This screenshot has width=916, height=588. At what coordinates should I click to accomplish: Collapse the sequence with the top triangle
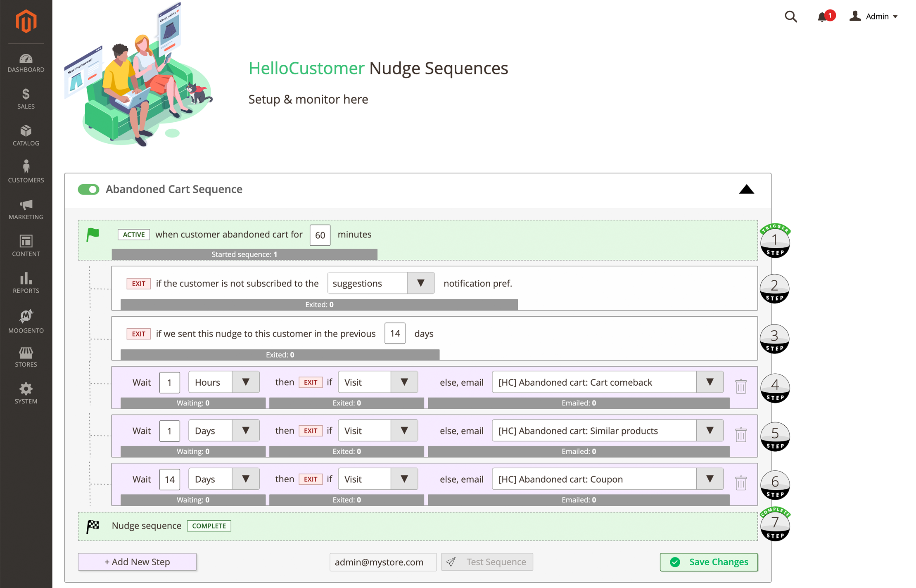[747, 189]
